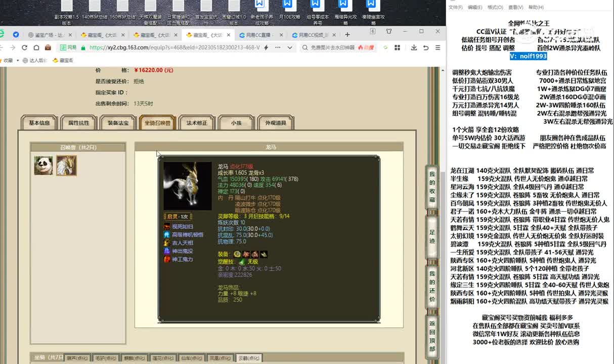The width and height of the screenshot is (614, 364).
Task: Open 我的还价 side button
Action: [432, 287]
